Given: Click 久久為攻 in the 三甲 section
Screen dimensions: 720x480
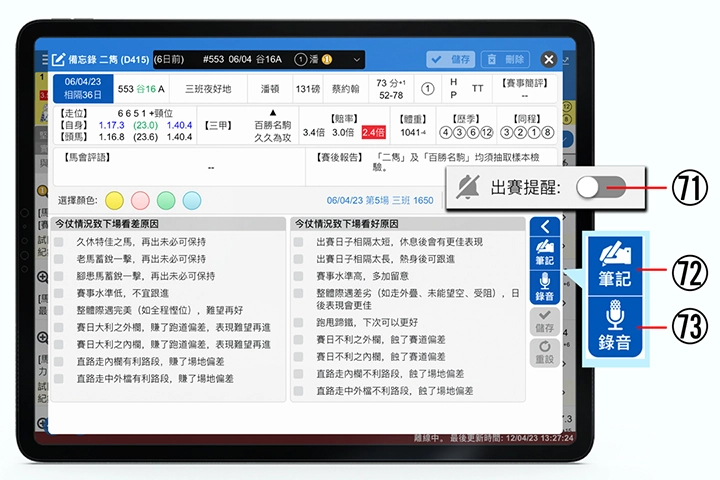Looking at the screenshot, I should tap(273, 137).
